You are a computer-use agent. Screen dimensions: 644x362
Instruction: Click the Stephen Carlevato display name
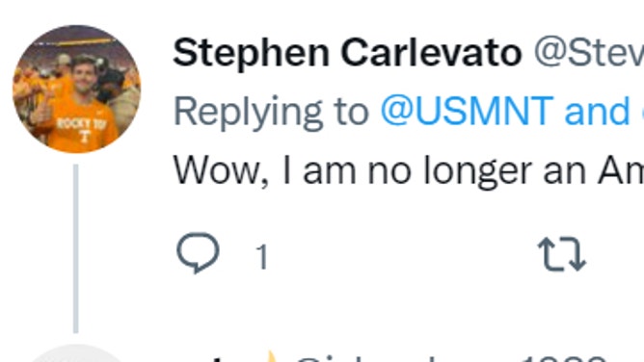point(347,53)
